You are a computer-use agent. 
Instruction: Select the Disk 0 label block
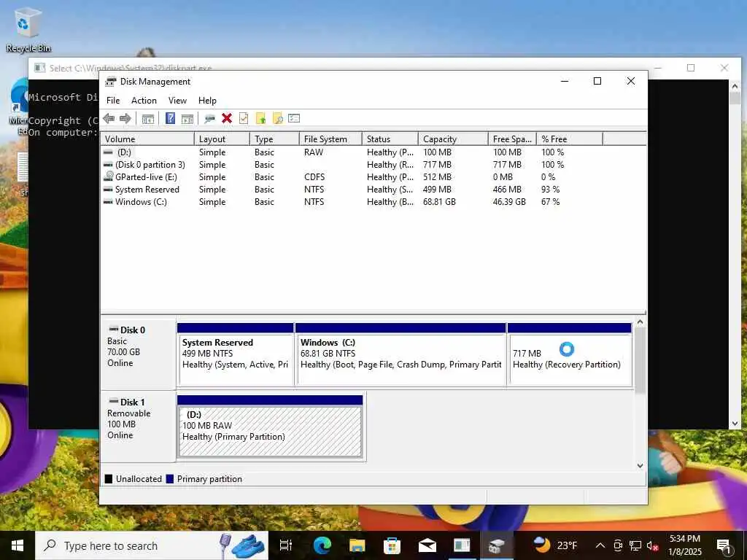tap(138, 354)
